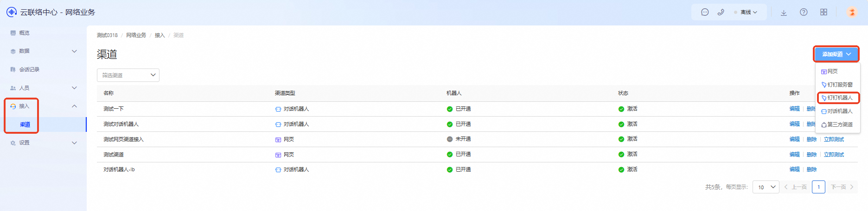
Task: Open the page size 10 dropdown
Action: [766, 187]
